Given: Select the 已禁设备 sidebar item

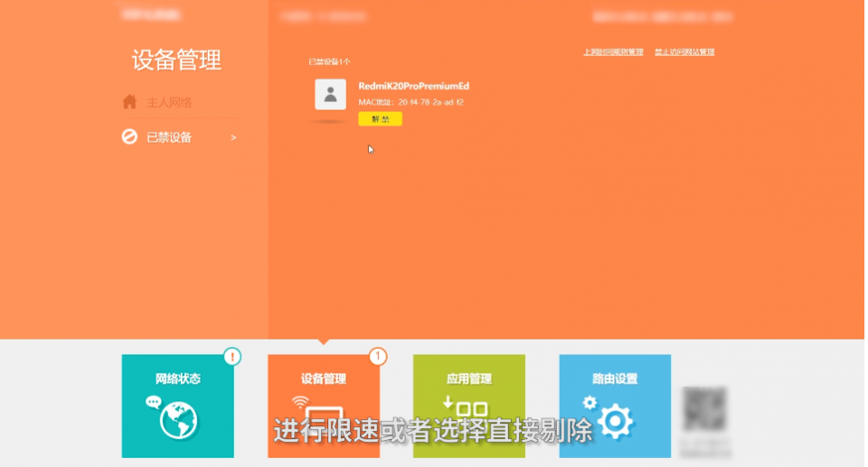Looking at the screenshot, I should [169, 137].
